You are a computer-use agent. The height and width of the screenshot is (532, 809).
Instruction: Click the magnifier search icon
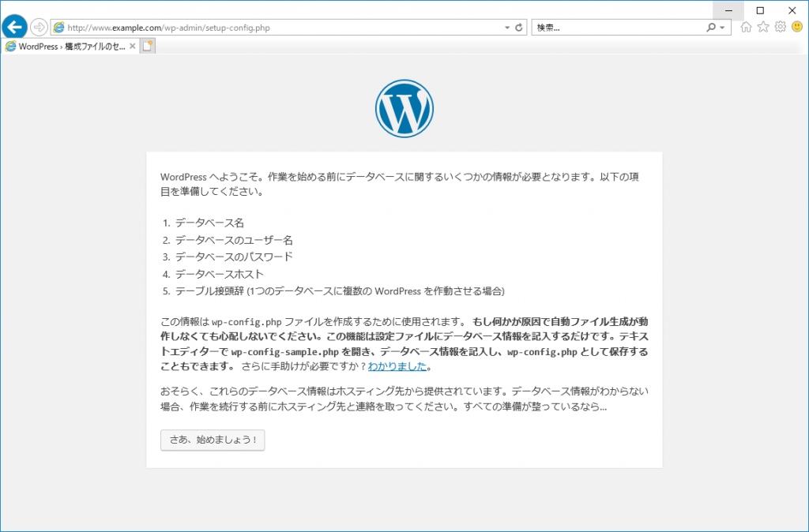(x=711, y=28)
